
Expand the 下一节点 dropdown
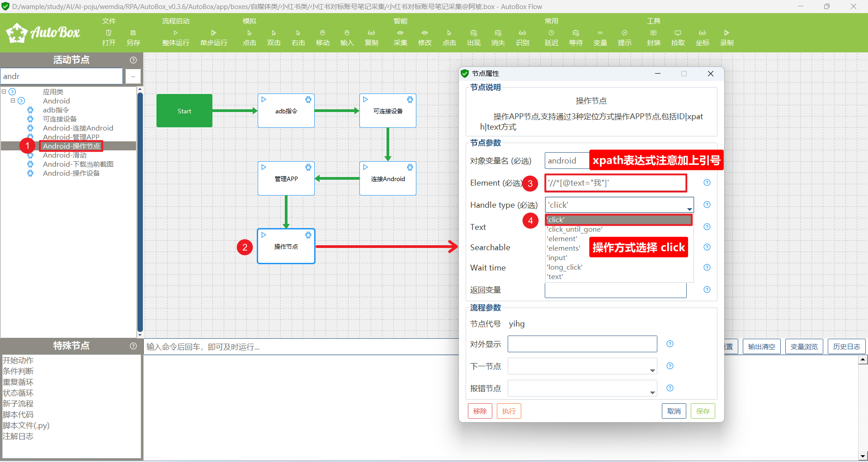(652, 370)
